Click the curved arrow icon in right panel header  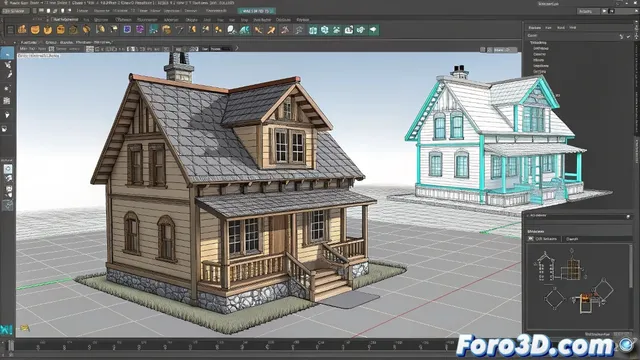tap(621, 36)
